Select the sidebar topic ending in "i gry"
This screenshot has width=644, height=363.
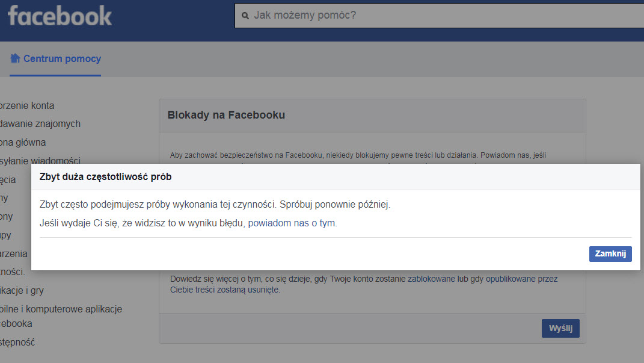[x=22, y=291]
